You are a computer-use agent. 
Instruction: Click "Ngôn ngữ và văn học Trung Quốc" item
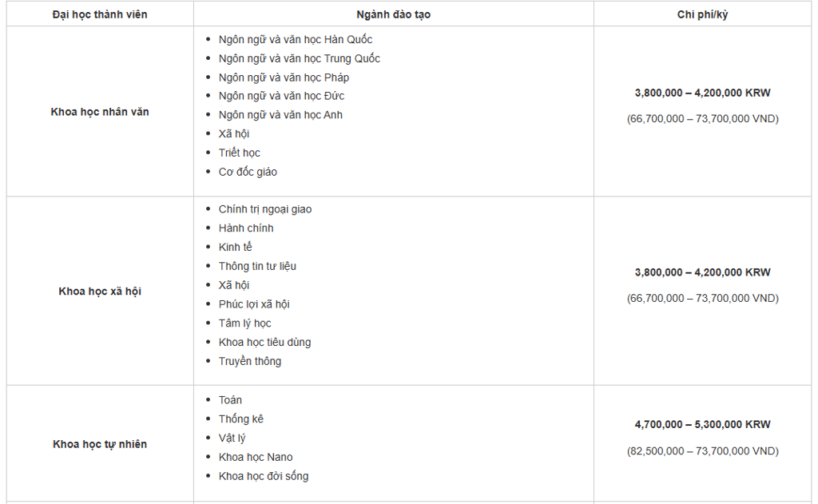pyautogui.click(x=300, y=58)
